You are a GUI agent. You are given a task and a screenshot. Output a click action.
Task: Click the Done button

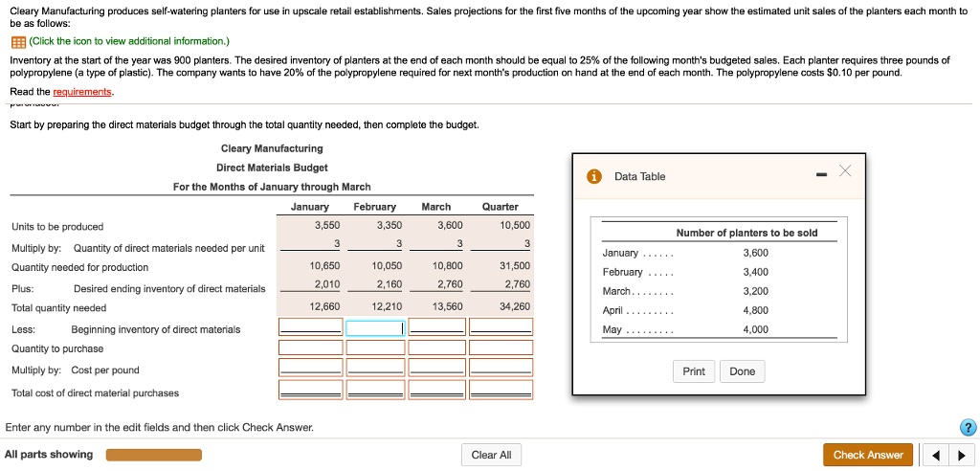tap(742, 371)
